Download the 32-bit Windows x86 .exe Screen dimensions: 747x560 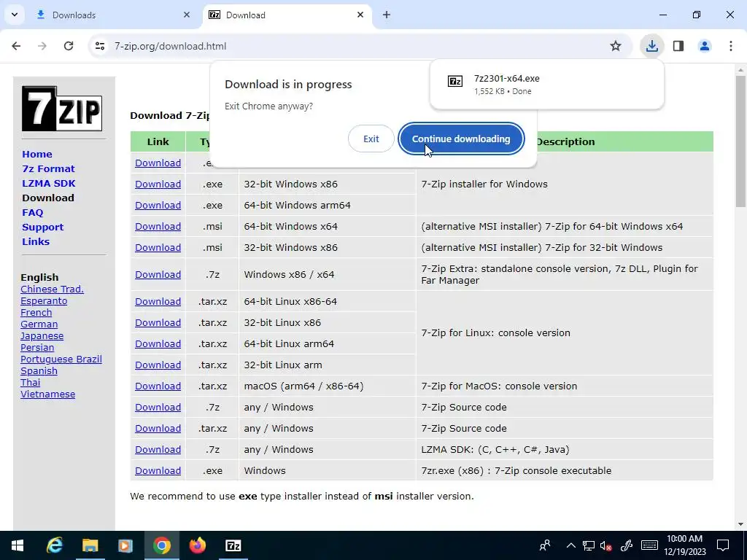[158, 184]
